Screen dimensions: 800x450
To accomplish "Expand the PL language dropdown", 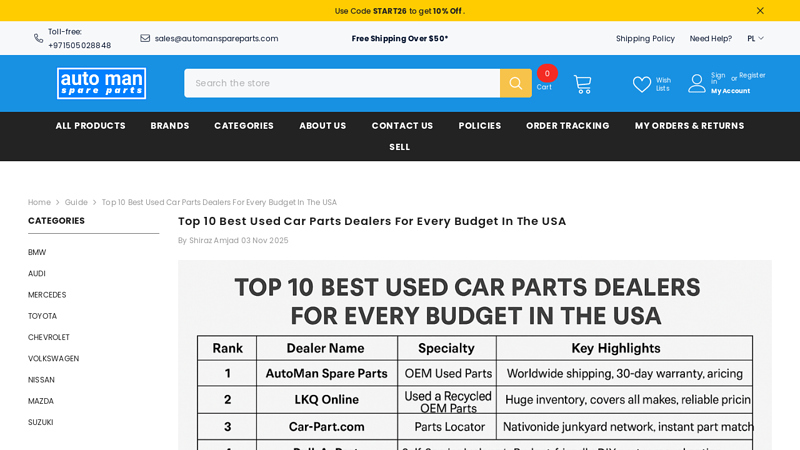I will (x=755, y=38).
